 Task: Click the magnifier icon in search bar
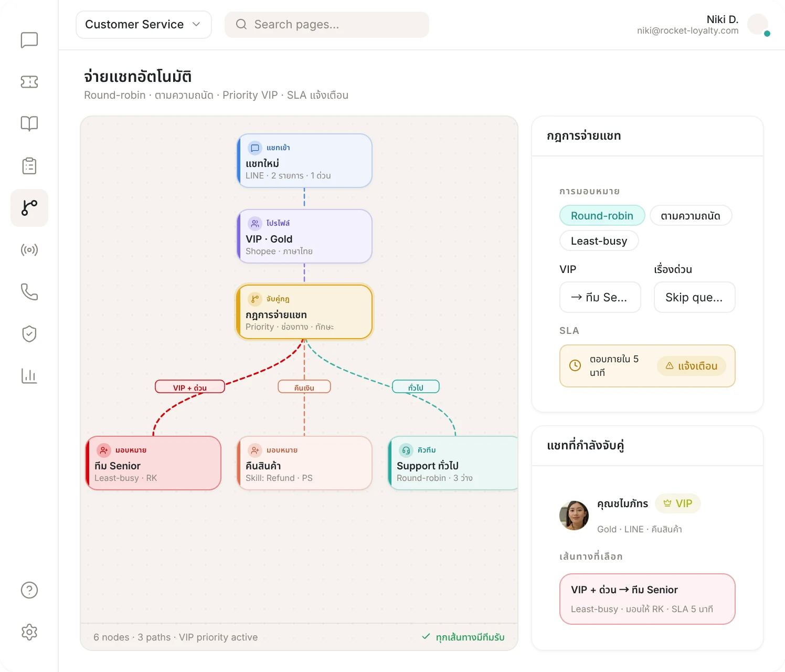pyautogui.click(x=241, y=24)
